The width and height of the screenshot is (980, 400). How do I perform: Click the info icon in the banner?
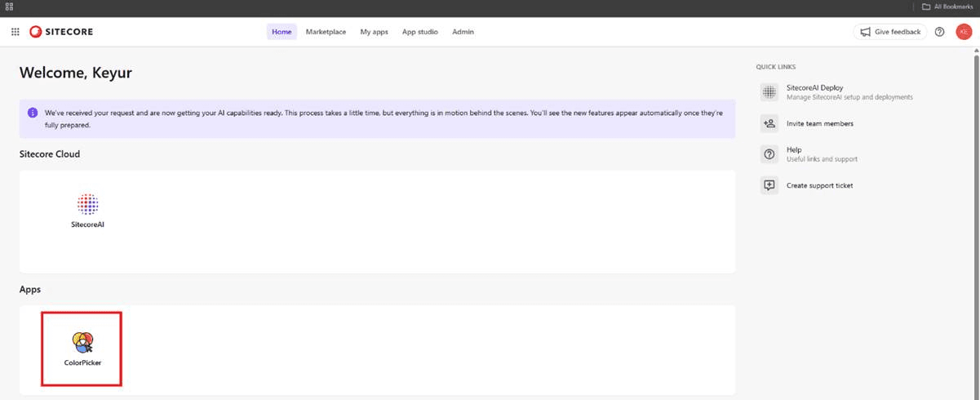[x=32, y=113]
